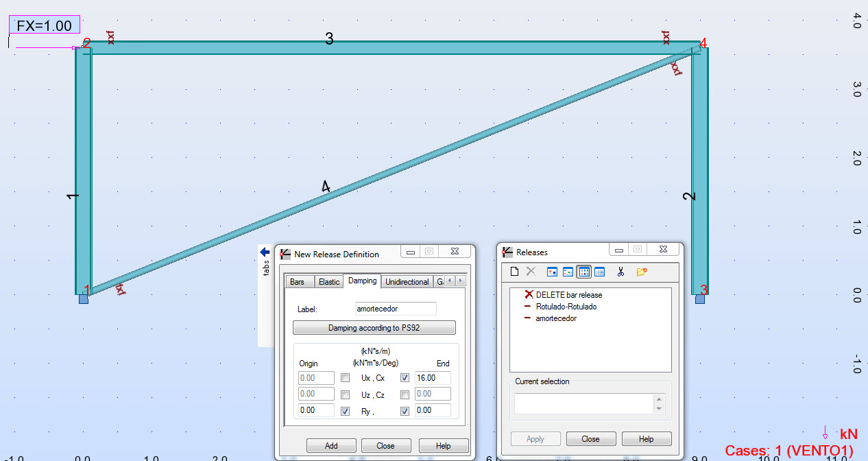Disable the Ry Origin checkbox
Screen dimensions: 868x461
point(344,410)
